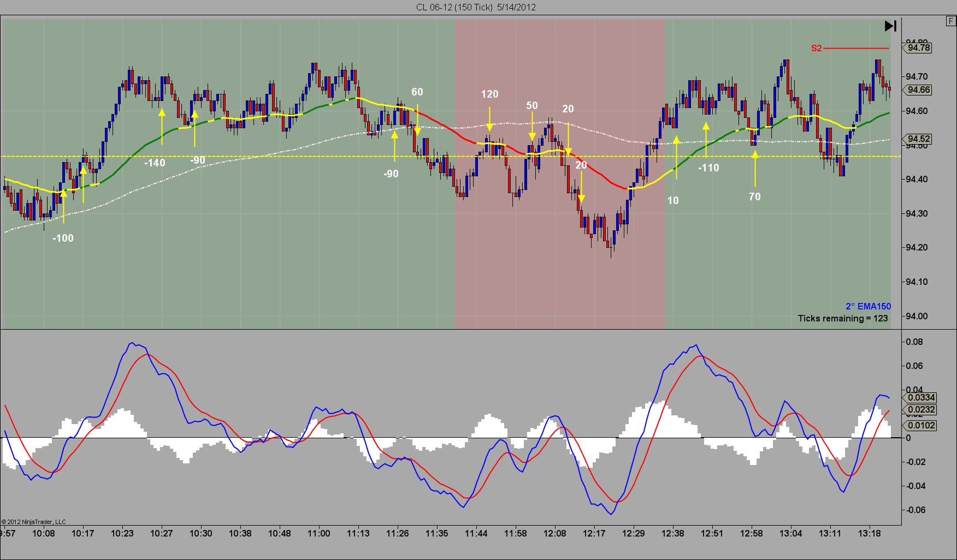
Task: Select the '50' trade annotation text
Action: (531, 105)
